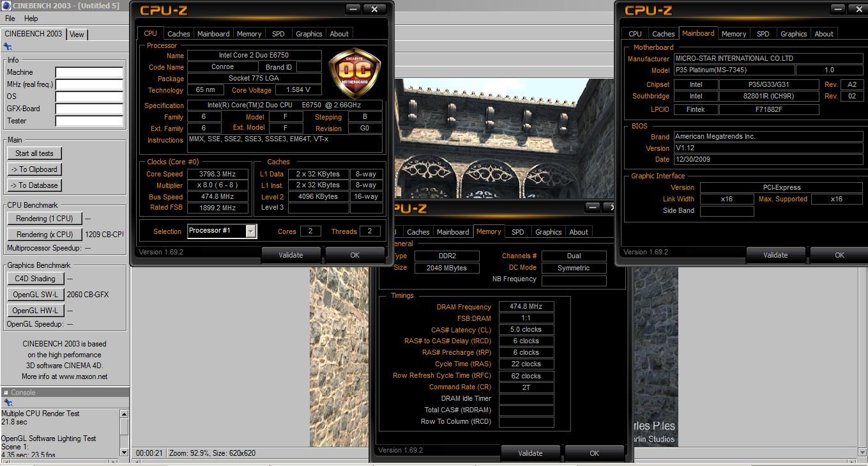868x466 pixels.
Task: Switch to the View tab in Cinebench
Action: (x=77, y=35)
